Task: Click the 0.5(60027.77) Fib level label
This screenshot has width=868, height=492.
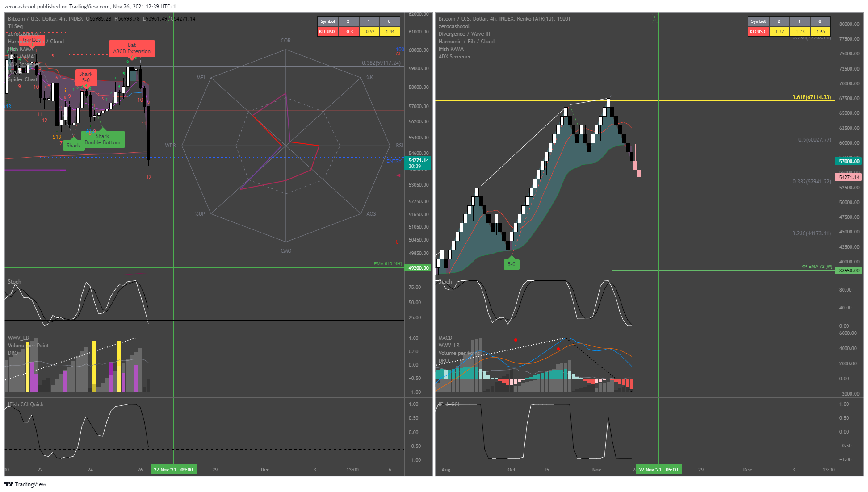Action: 815,140
